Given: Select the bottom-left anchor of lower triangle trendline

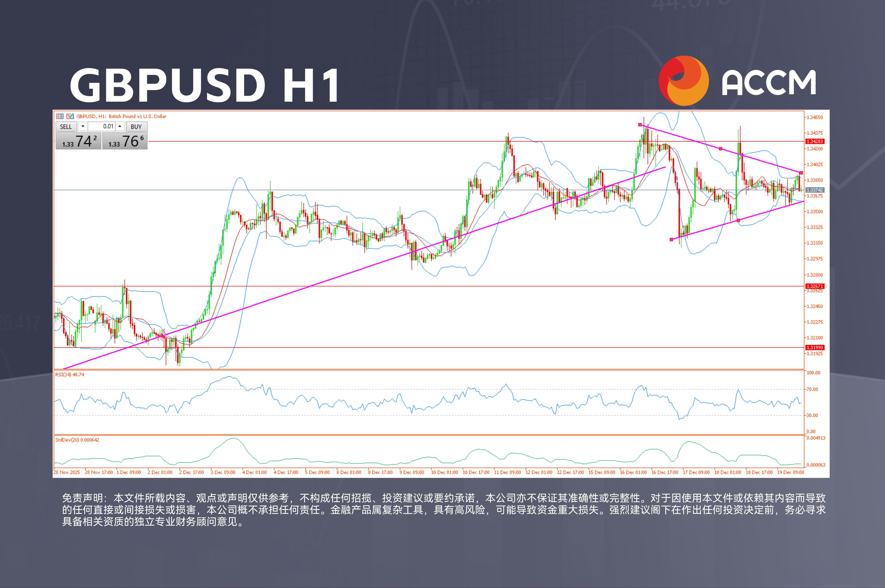Looking at the screenshot, I should [671, 239].
